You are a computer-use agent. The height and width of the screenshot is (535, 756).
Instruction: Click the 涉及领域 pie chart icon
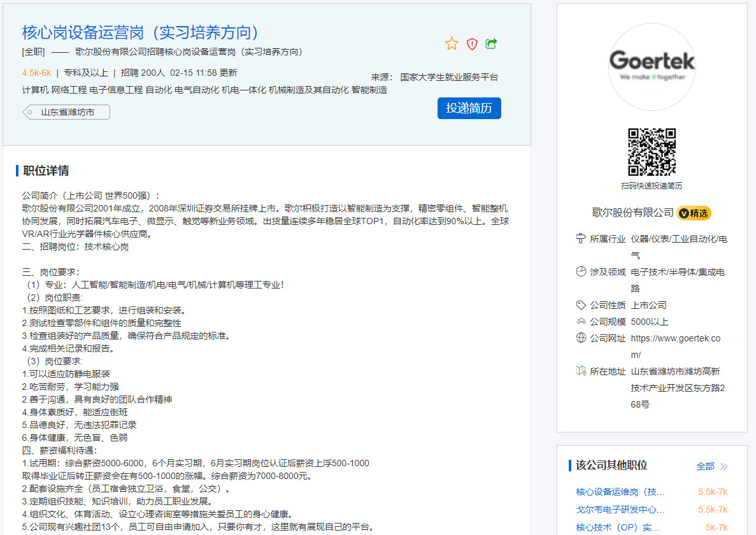581,272
